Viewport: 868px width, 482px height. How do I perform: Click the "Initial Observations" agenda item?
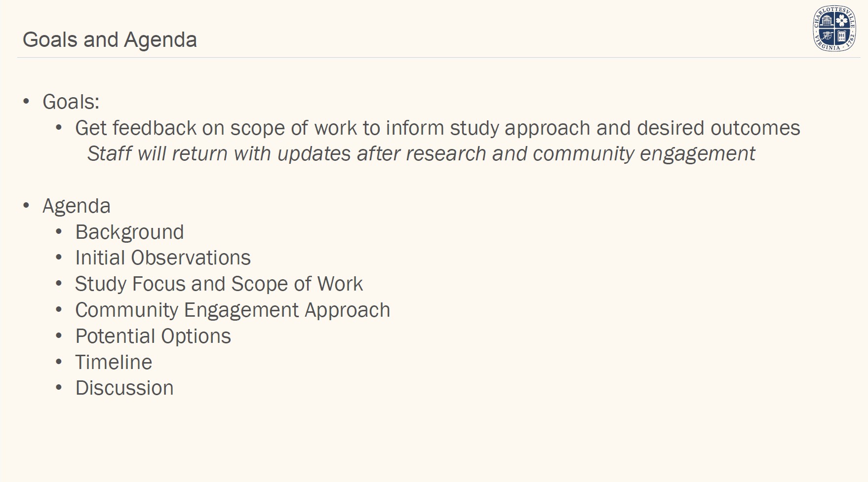(163, 258)
